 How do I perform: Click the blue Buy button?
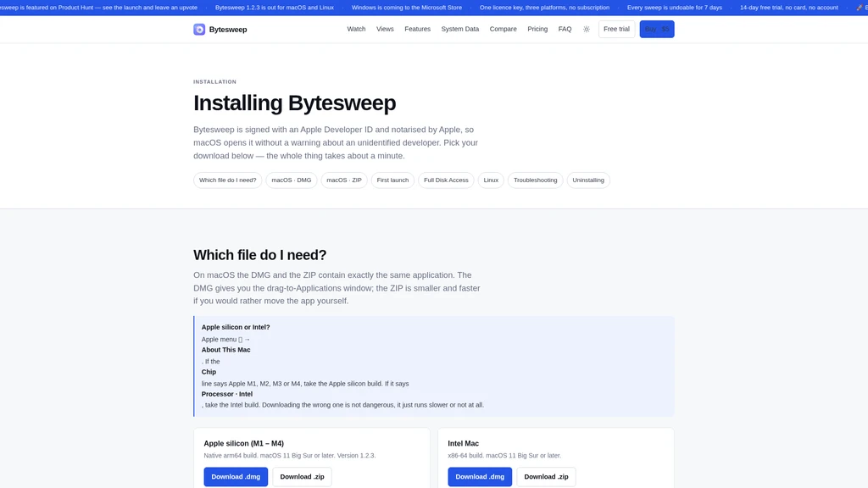click(657, 29)
